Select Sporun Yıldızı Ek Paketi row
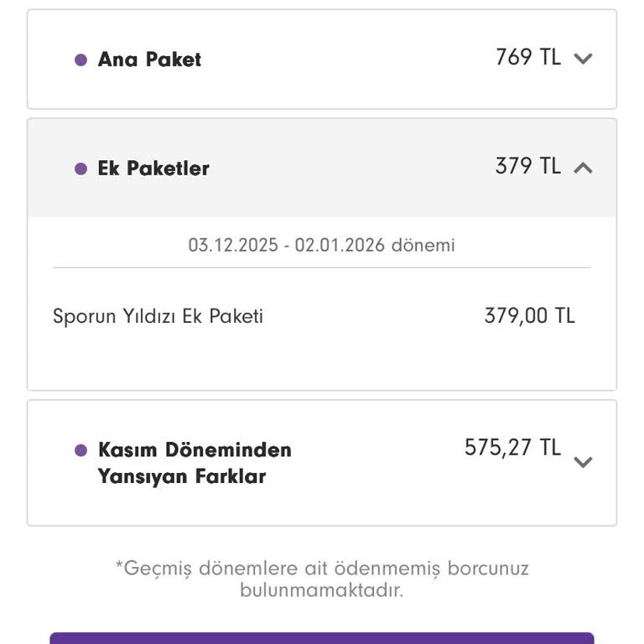Screen dimensions: 644x644 coord(158,317)
